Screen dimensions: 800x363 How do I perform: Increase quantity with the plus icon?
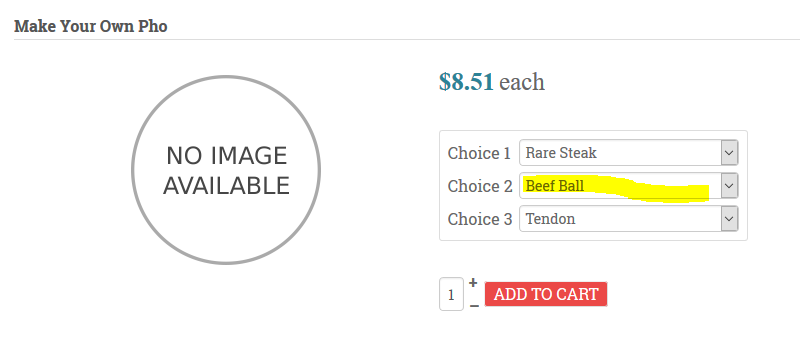[473, 283]
